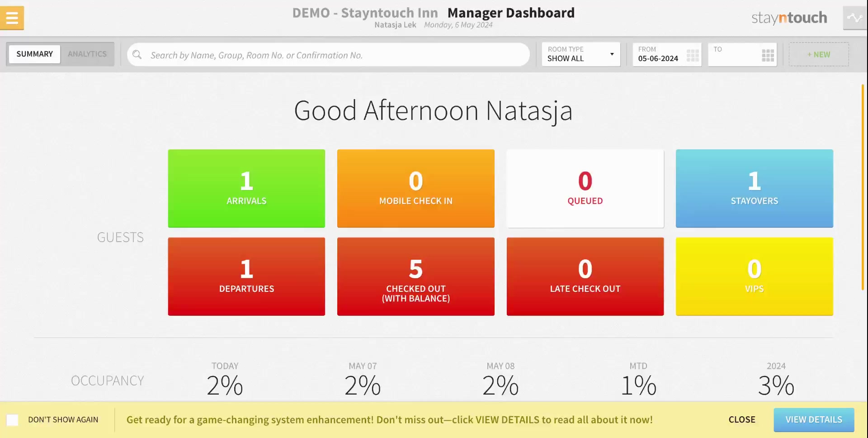Click the Good Afternoon Natasja greeting
Screen dimensions: 868x438
pyautogui.click(x=433, y=110)
